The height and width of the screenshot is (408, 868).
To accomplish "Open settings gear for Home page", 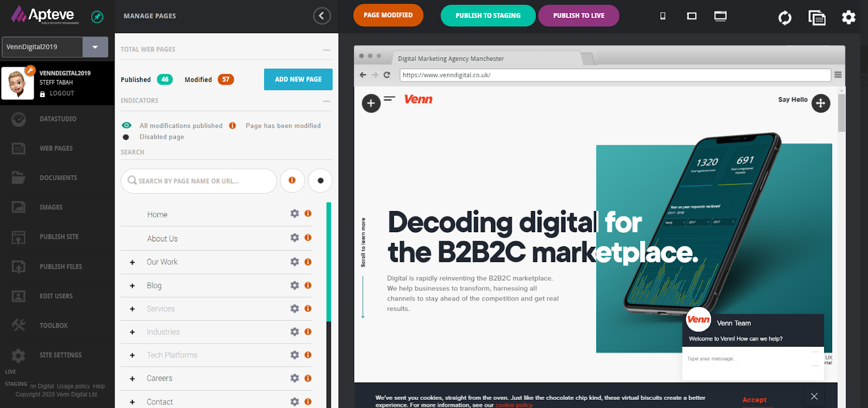I will [x=295, y=213].
